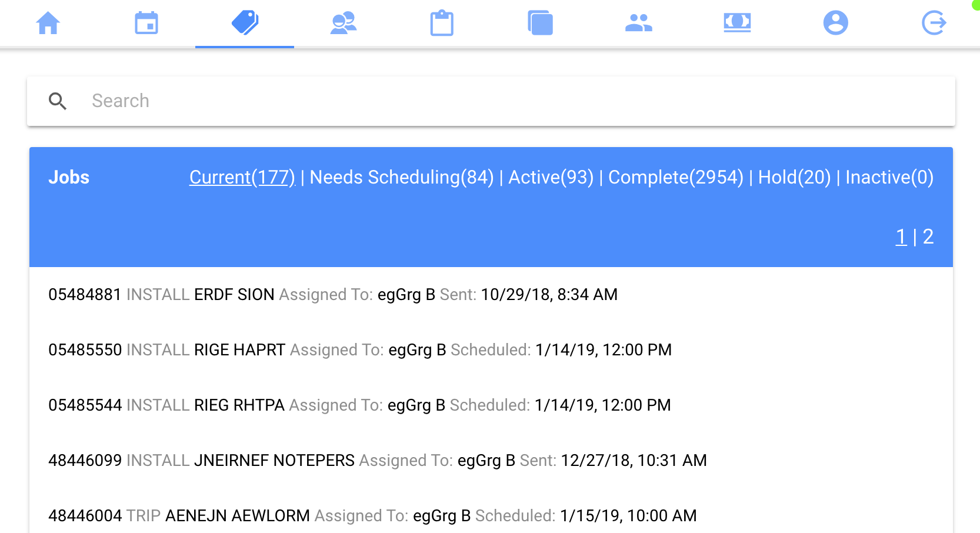Screen dimensions: 980x533
Task: Show Hold(20) jobs
Action: coord(794,177)
